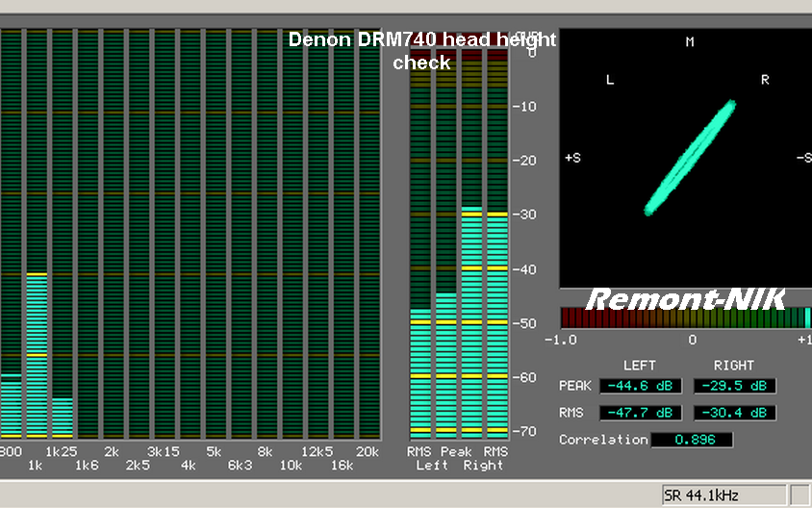Click the M label at the vectorscope top
Screen dimensions: 812x508
coord(690,42)
